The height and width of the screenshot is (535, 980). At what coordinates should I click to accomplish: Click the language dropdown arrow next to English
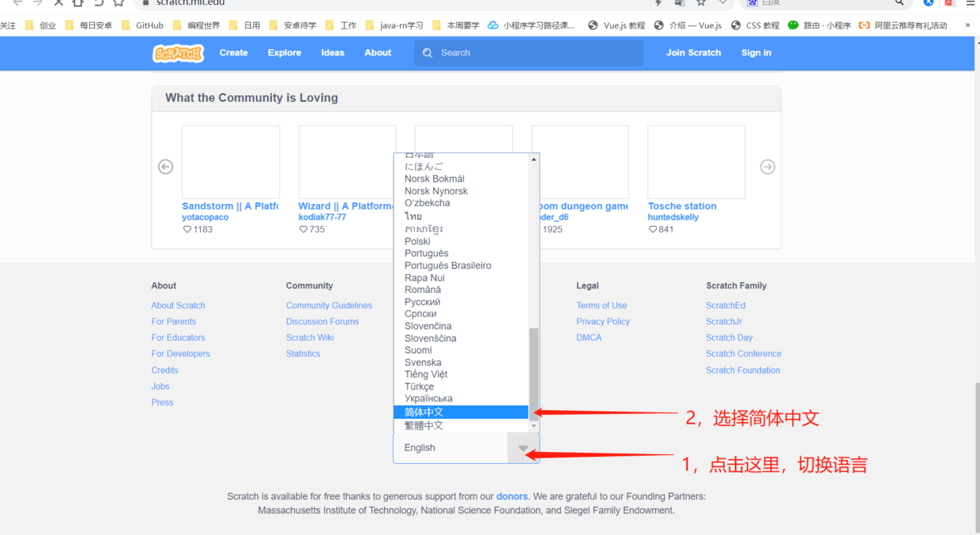523,448
